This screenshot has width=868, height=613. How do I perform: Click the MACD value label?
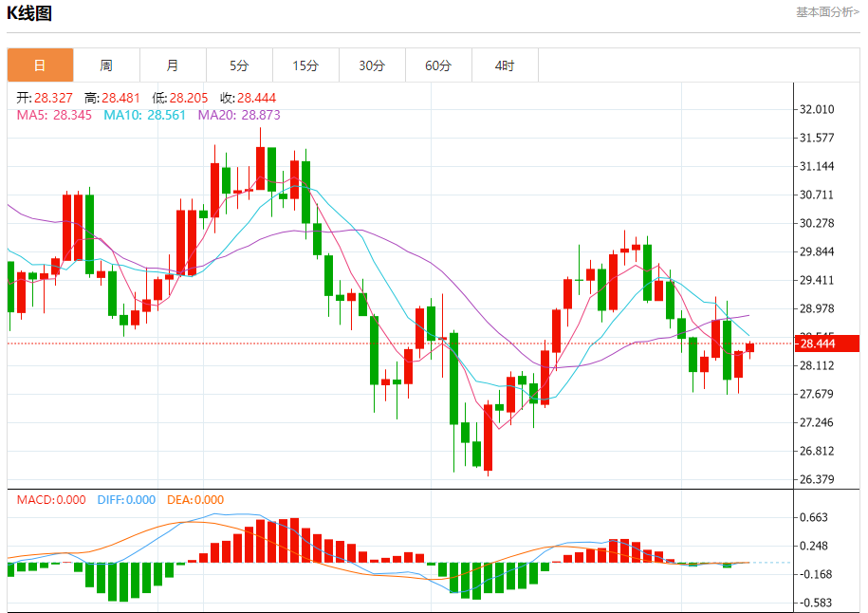tap(51, 499)
